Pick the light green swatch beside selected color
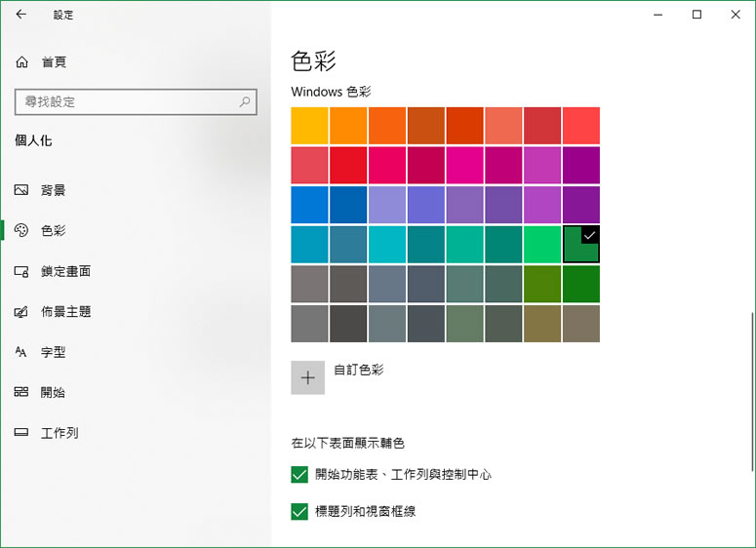The height and width of the screenshot is (548, 756). [x=542, y=245]
